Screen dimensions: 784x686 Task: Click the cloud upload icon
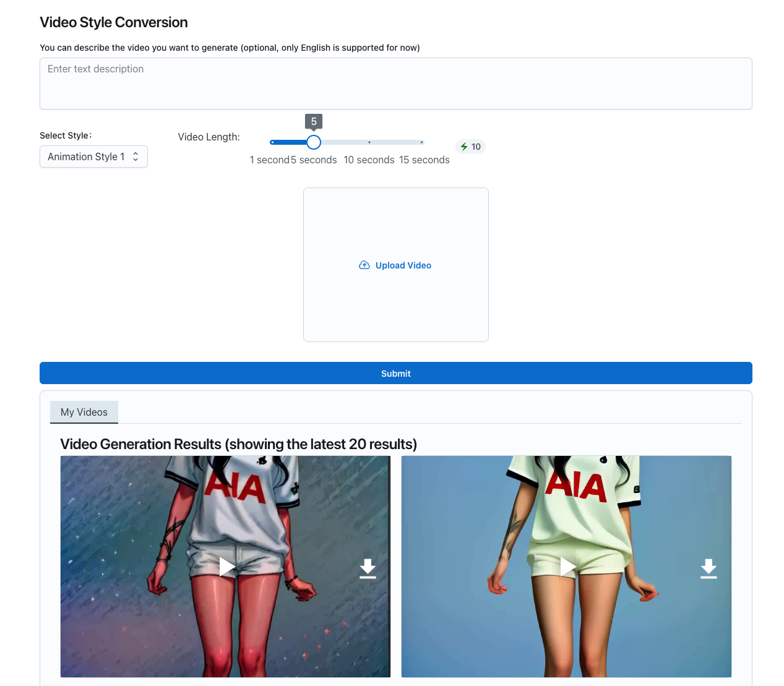[364, 265]
